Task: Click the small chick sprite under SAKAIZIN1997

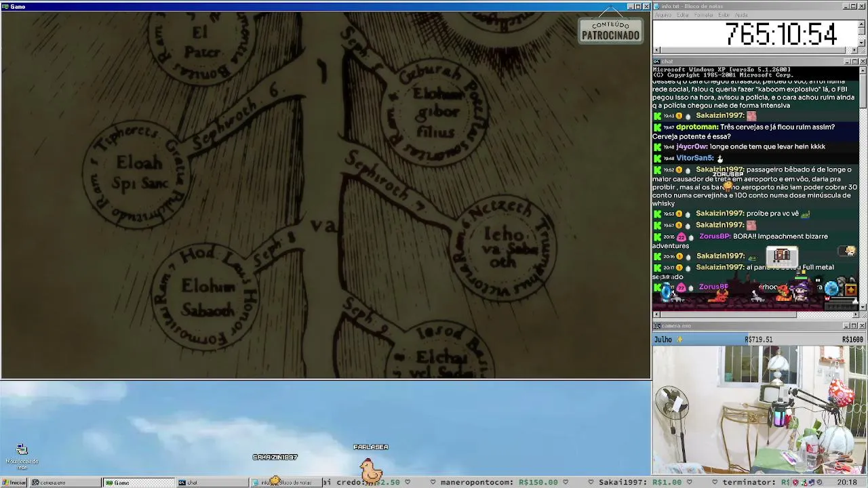Action: (x=275, y=480)
